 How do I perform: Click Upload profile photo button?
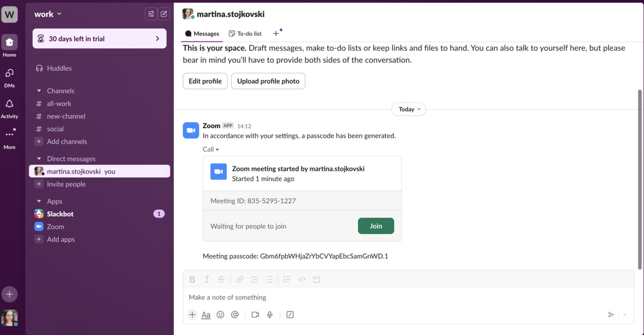point(268,81)
